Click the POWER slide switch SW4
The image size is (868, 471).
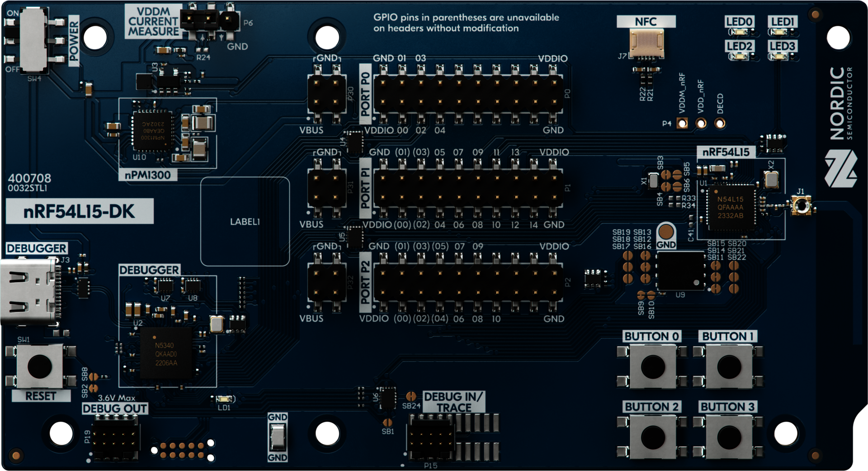[x=34, y=40]
